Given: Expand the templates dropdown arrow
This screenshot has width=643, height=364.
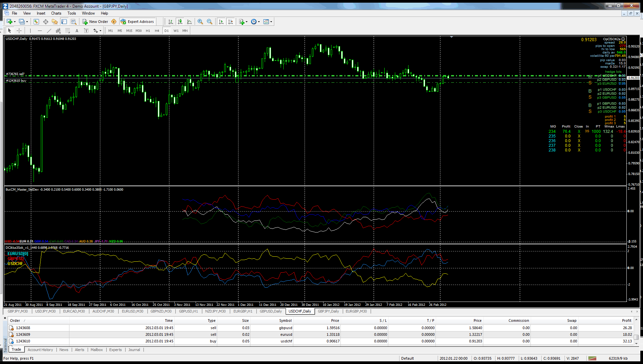Looking at the screenshot, I should [x=271, y=22].
